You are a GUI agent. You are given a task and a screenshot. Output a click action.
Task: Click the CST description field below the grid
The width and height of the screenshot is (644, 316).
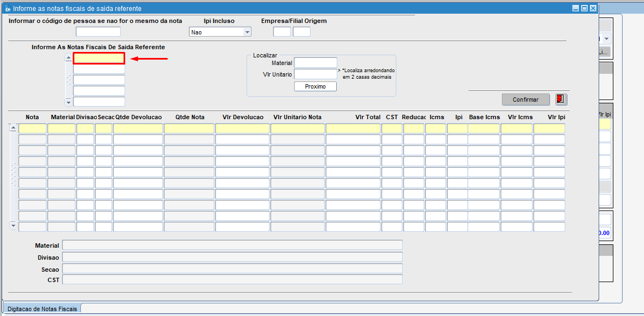coord(232,280)
